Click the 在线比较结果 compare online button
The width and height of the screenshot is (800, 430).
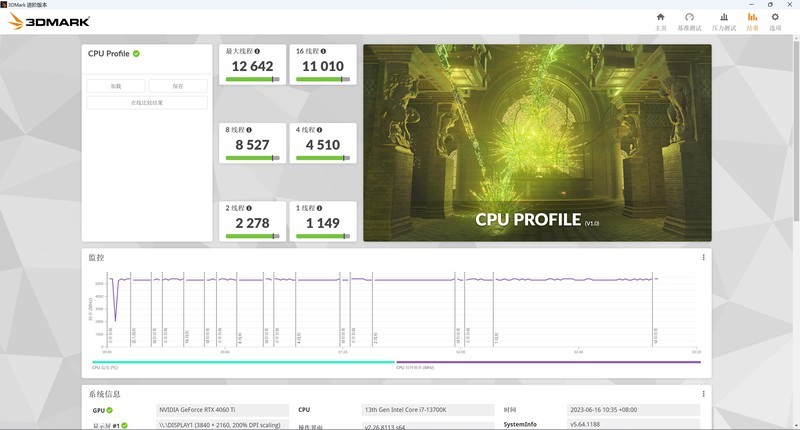point(147,103)
